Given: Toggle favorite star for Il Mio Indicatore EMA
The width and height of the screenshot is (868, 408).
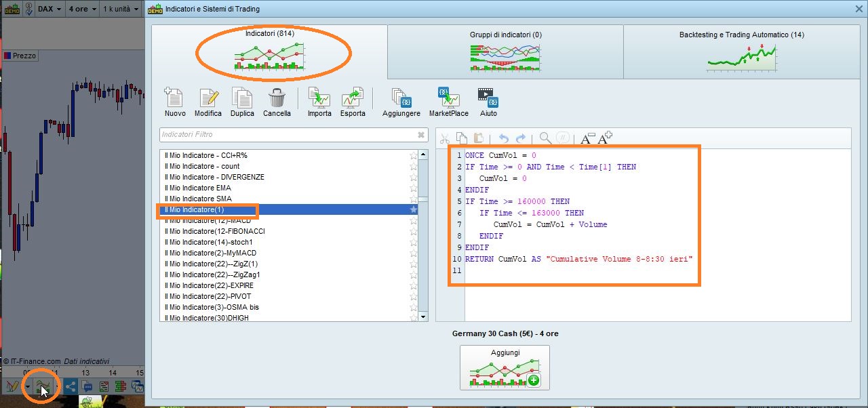Looking at the screenshot, I should [x=414, y=188].
